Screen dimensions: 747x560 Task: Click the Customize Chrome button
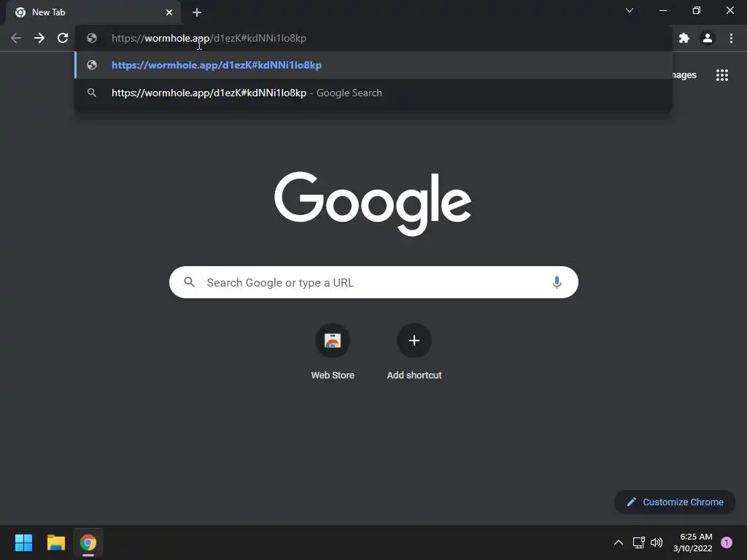click(675, 502)
